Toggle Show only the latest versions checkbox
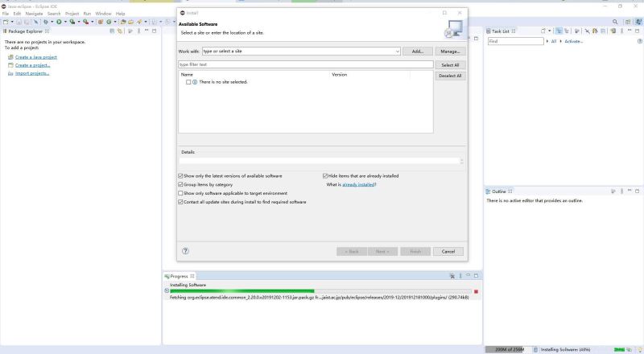 tap(180, 175)
